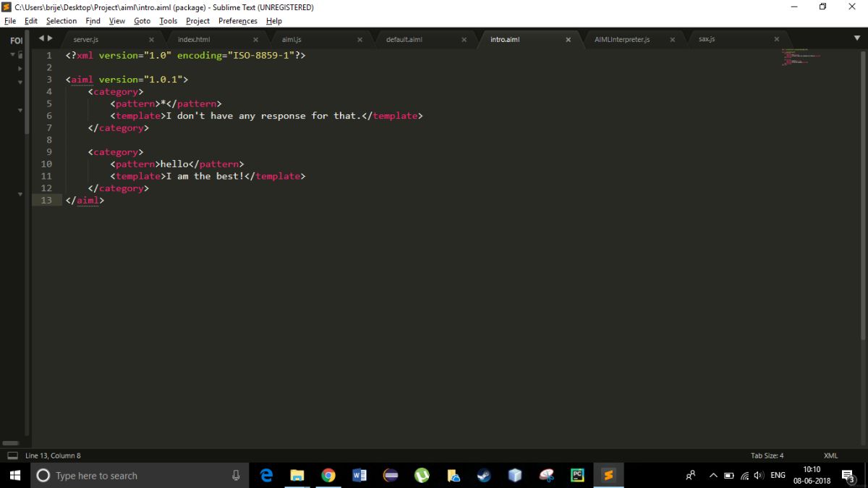Open the View menu
868x488 pixels.
(x=117, y=21)
